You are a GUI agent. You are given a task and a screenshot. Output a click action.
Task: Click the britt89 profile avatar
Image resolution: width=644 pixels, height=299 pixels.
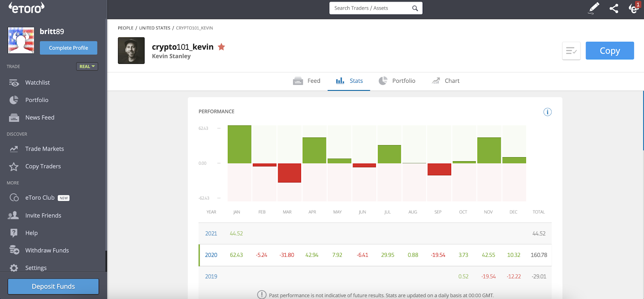[21, 41]
